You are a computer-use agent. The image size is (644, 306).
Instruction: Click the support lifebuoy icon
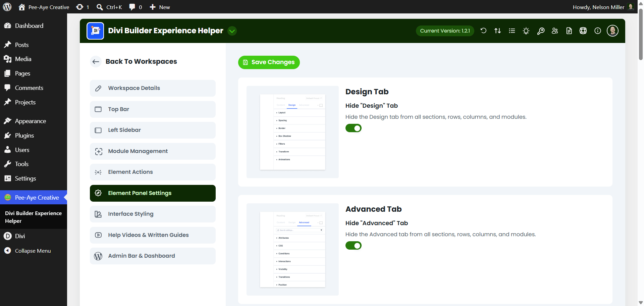click(x=583, y=31)
